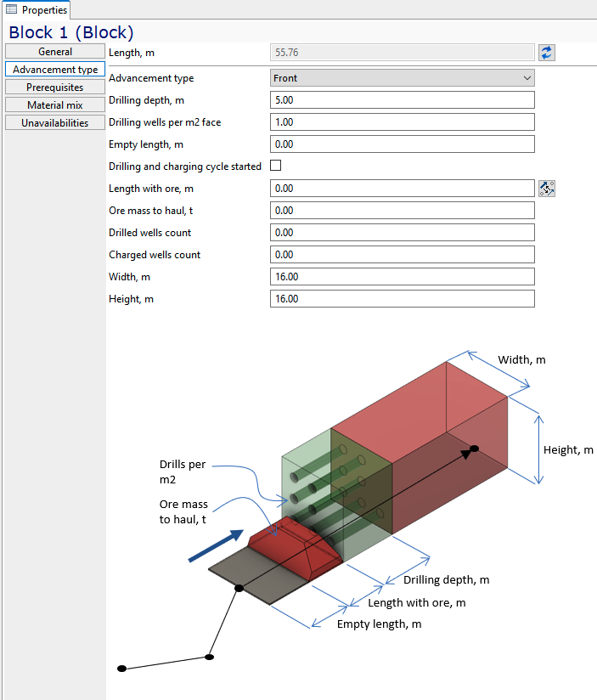Screen dimensions: 597x700
Task: Click the 'Width, m' diagram label
Action: point(521,360)
